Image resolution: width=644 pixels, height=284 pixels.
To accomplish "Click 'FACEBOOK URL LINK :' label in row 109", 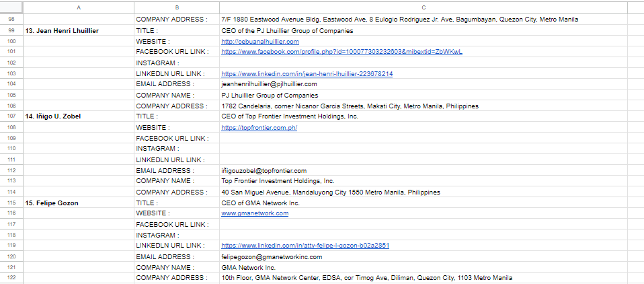I will click(173, 139).
